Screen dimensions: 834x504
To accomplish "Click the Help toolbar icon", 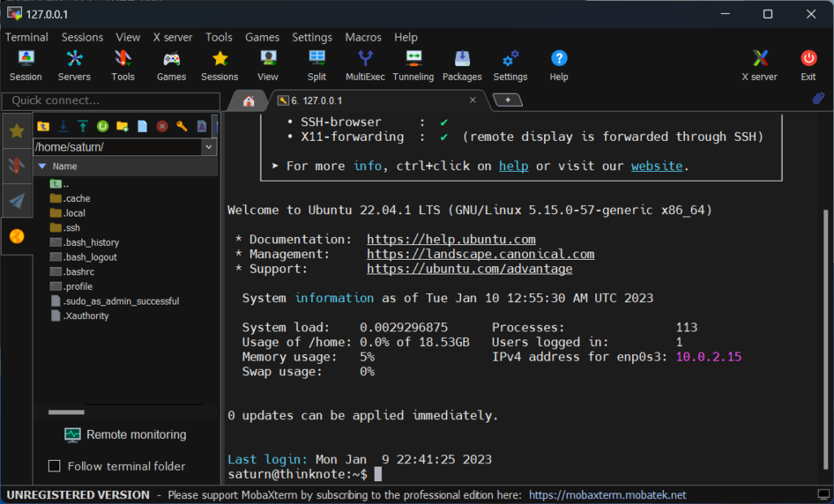I will pyautogui.click(x=559, y=65).
